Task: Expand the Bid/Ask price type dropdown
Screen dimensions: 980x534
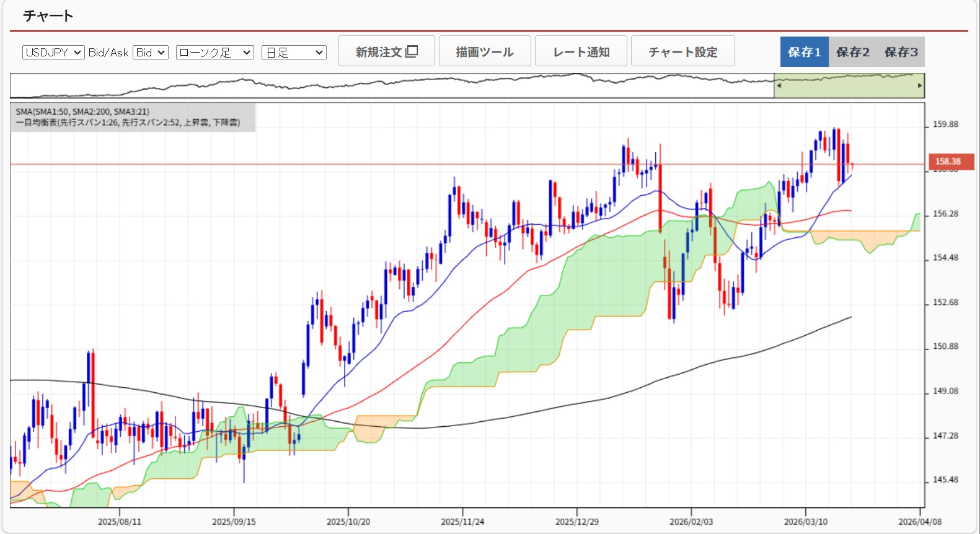Action: [x=151, y=53]
